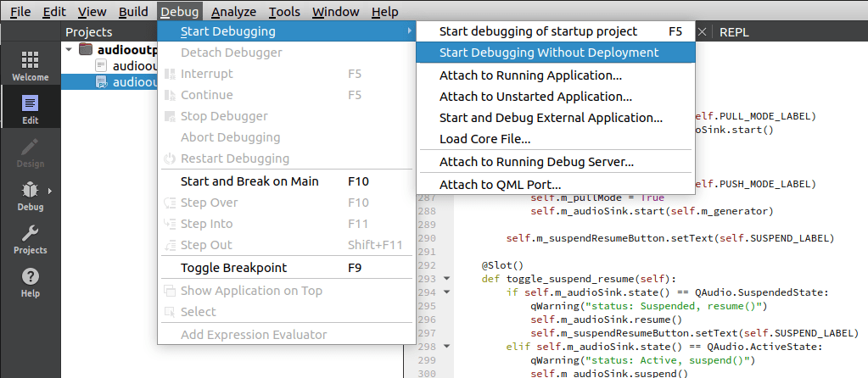The width and height of the screenshot is (868, 378).
Task: Open Help mode question mark icon
Action: coord(30,282)
